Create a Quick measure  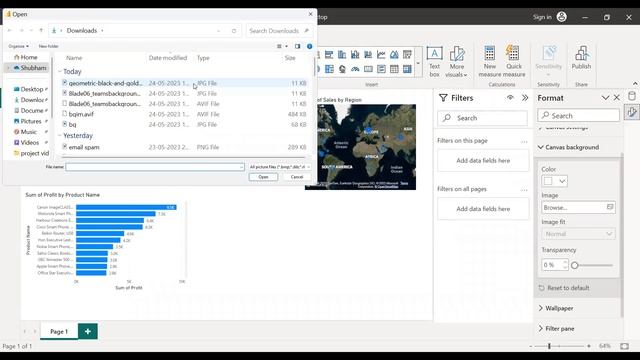513,61
